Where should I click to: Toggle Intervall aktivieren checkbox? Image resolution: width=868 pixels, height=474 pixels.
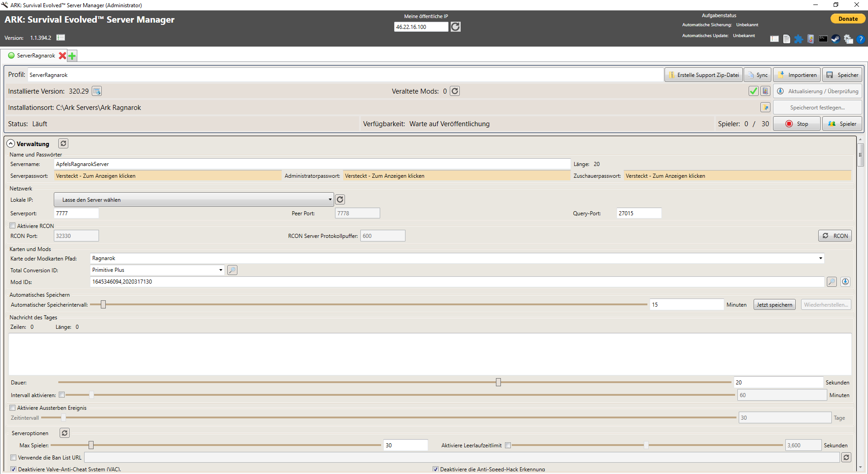(62, 395)
